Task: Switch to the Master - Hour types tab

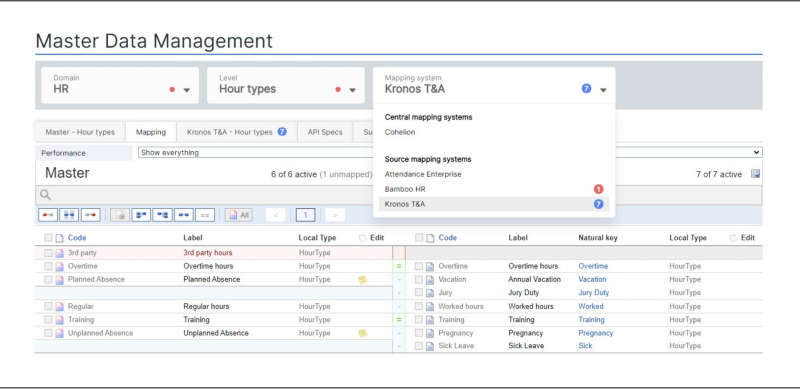Action: 80,132
